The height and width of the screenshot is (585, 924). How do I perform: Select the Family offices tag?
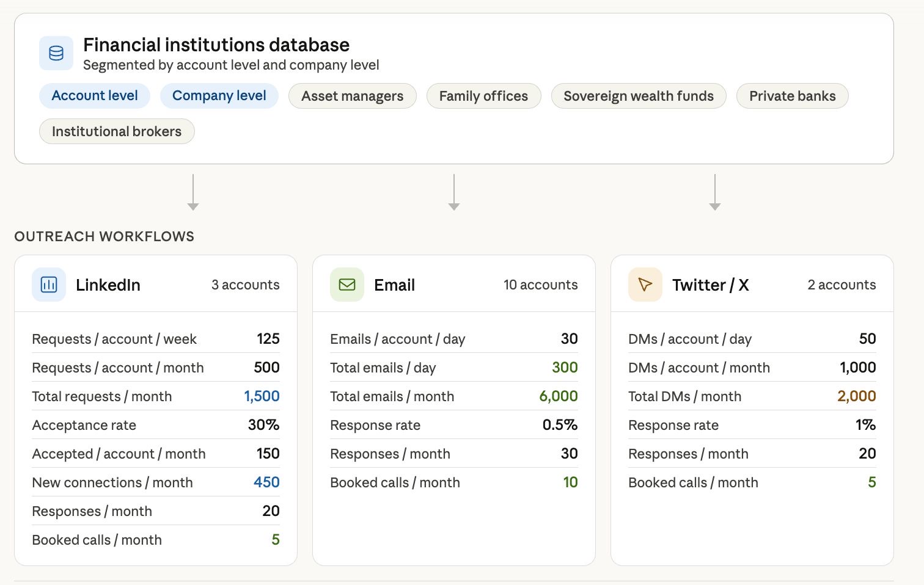(x=483, y=96)
